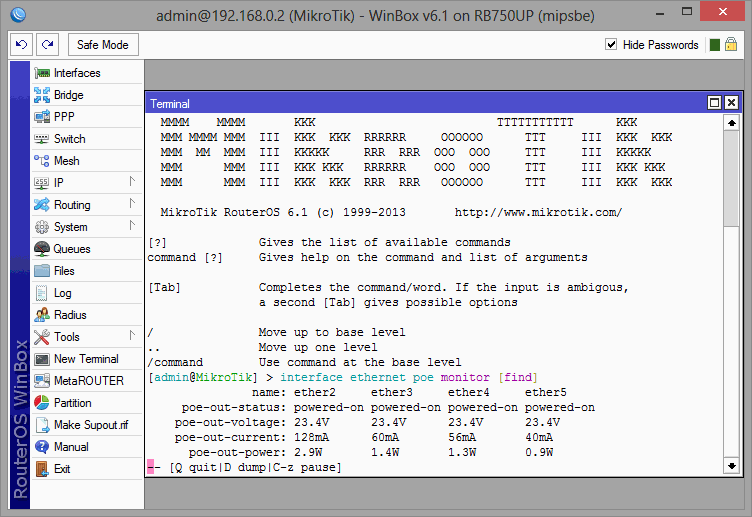Click the IP 255 icon
Image resolution: width=752 pixels, height=517 pixels.
[42, 183]
